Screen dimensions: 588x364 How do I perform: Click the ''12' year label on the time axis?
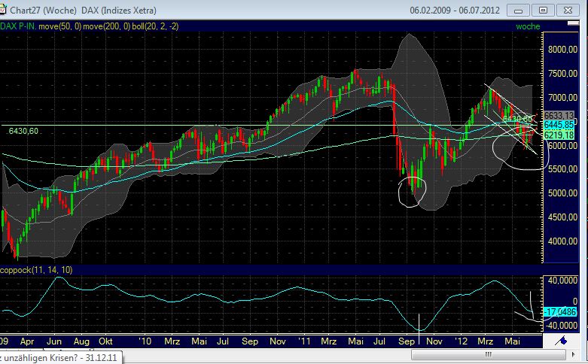pyautogui.click(x=461, y=341)
